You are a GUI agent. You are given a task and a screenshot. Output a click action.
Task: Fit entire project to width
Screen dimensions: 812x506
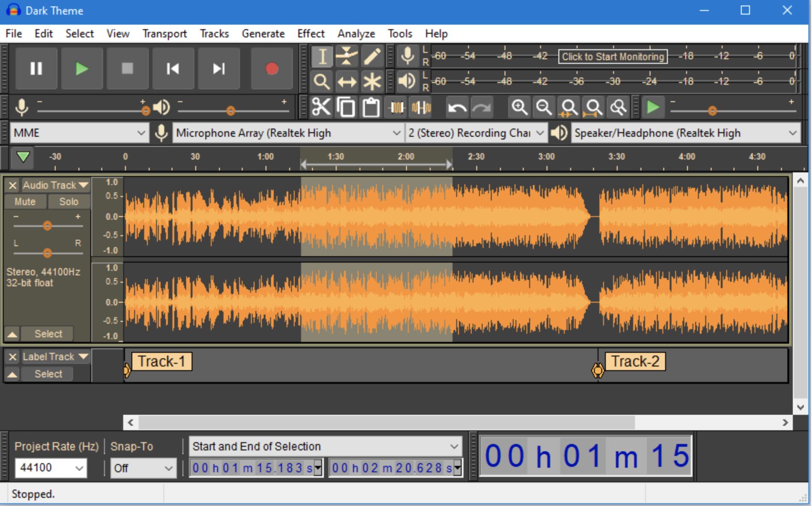[x=593, y=108]
